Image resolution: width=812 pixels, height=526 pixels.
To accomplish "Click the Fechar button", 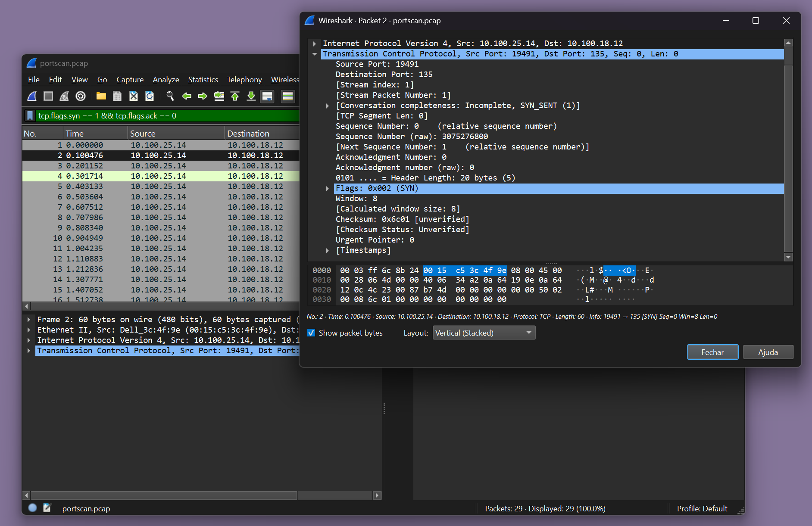I will click(x=712, y=352).
